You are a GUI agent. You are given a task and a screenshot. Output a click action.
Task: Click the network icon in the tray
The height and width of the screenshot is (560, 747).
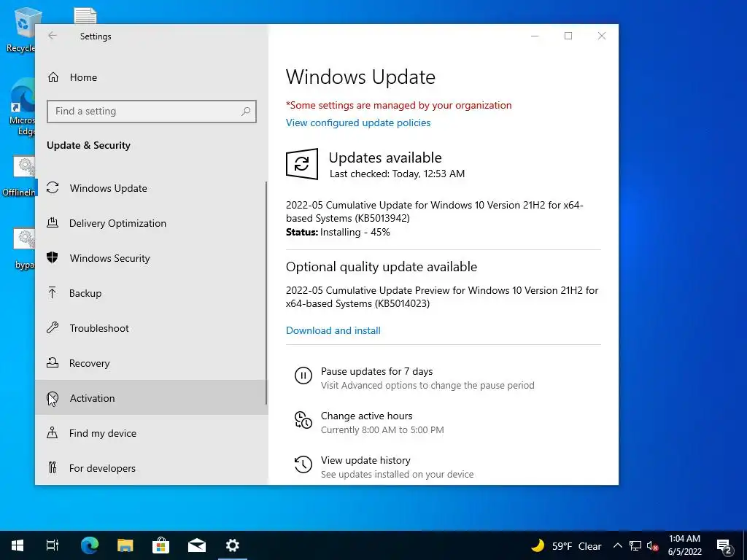[x=635, y=545]
